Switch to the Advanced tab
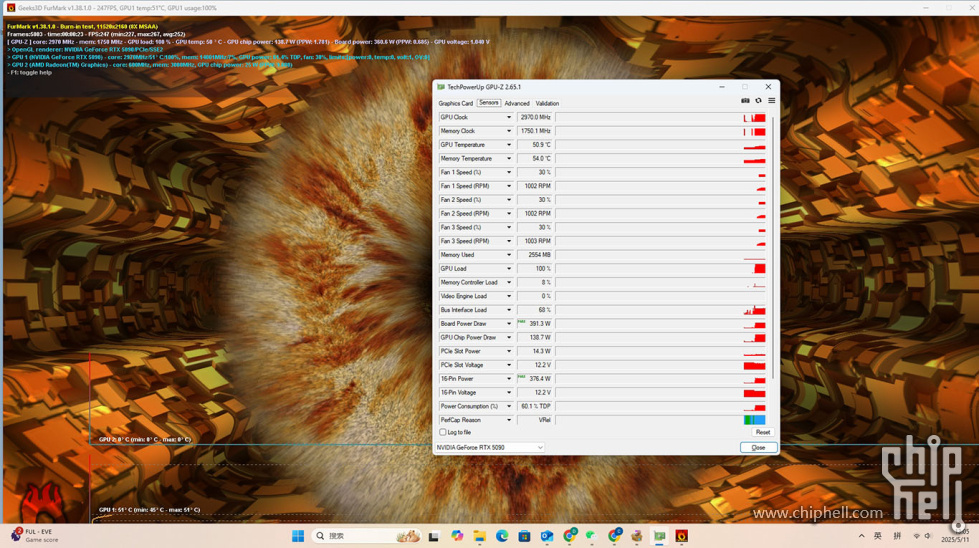The width and height of the screenshot is (979, 548). [x=517, y=104]
